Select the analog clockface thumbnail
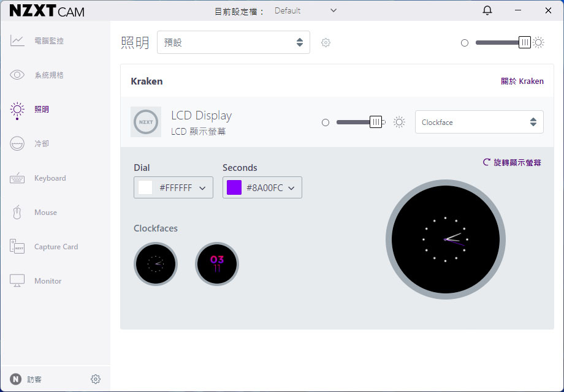Viewport: 564px width, 392px height. pyautogui.click(x=156, y=264)
